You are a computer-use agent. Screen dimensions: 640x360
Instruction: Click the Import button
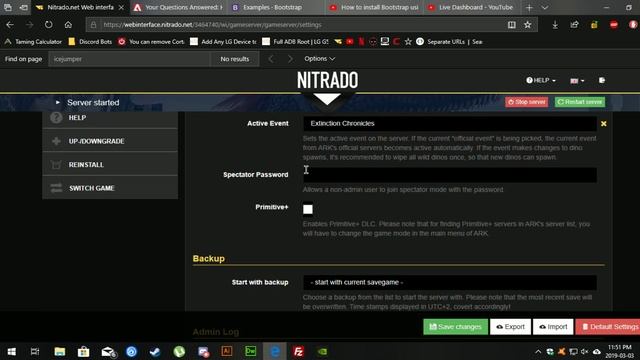(x=553, y=327)
